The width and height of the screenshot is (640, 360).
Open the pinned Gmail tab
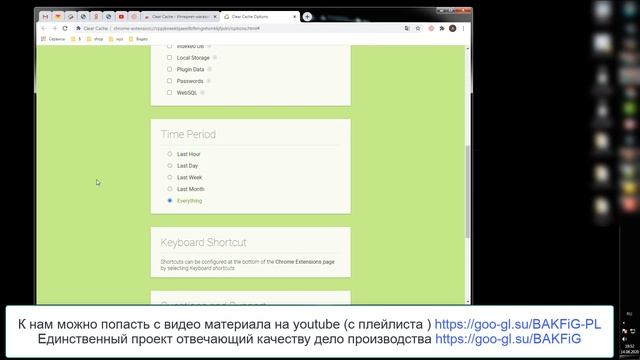pos(45,17)
